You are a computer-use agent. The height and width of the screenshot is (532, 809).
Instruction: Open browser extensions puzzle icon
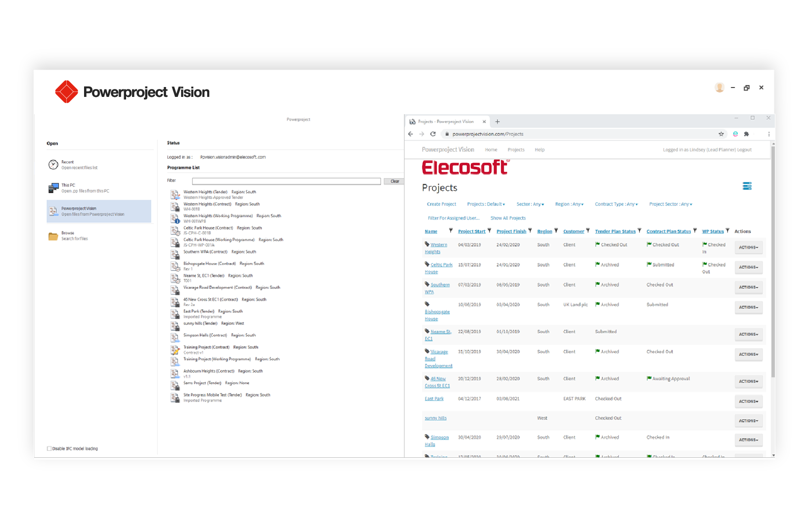pos(747,134)
